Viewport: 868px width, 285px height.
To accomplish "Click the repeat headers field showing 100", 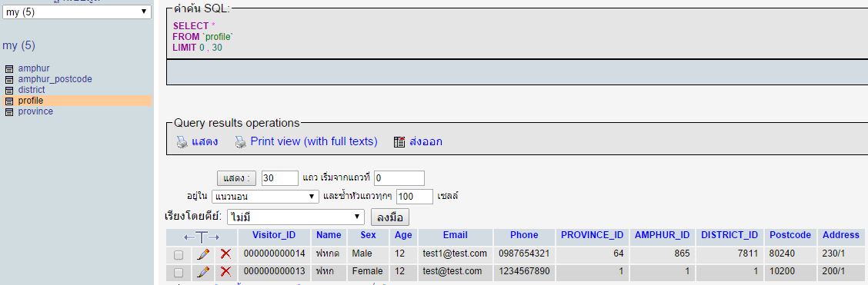I will (x=415, y=197).
